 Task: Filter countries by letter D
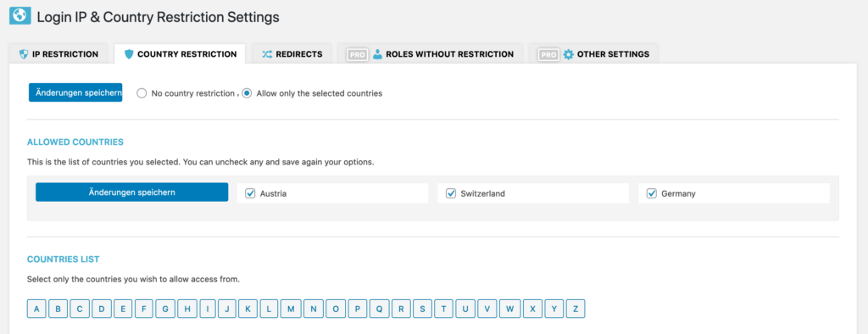pos(102,309)
